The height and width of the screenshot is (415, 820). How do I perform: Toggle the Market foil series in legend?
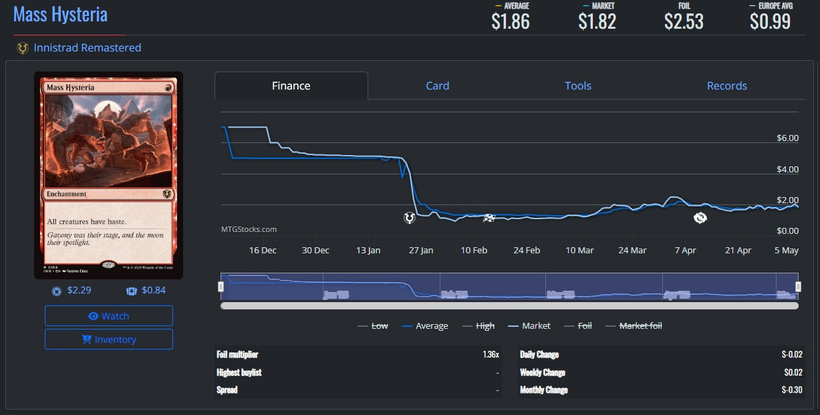[x=634, y=326]
